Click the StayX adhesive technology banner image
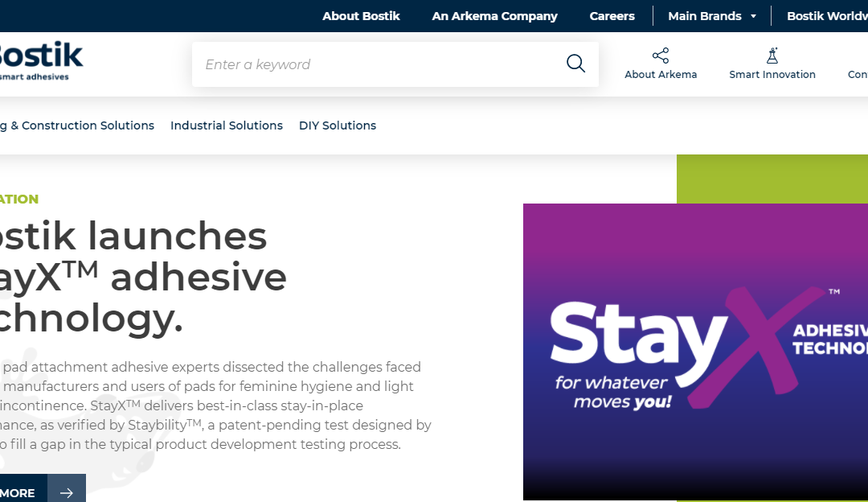The width and height of the screenshot is (868, 502). pyautogui.click(x=695, y=352)
